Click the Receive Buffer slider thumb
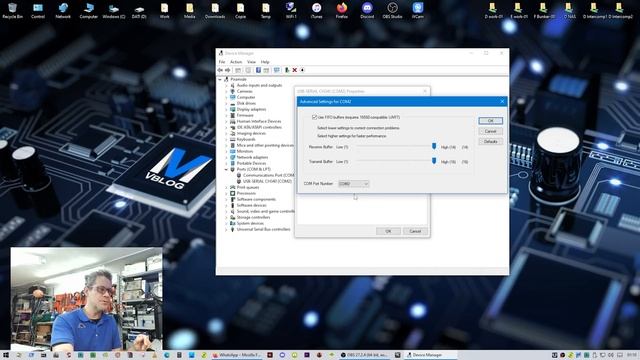This screenshot has height=360, width=640. (x=434, y=146)
